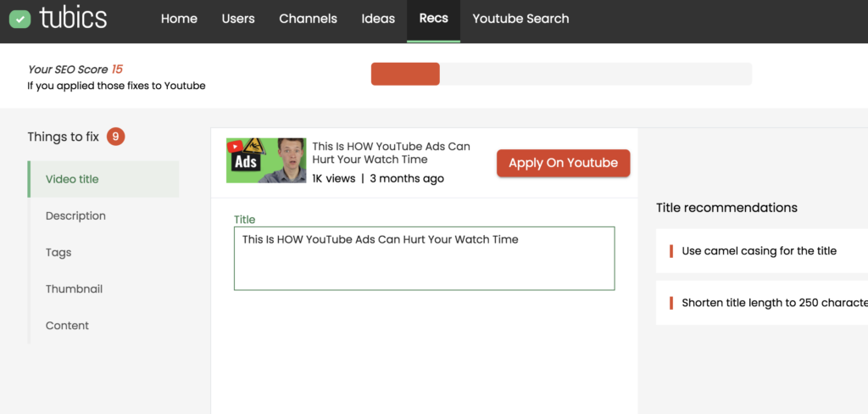This screenshot has height=414, width=868.
Task: Open Youtube Search in navigation
Action: 520,19
